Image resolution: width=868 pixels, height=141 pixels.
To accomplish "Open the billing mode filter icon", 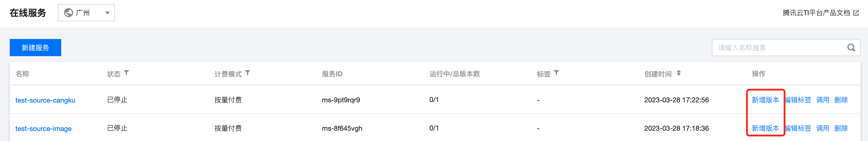I will tap(248, 73).
